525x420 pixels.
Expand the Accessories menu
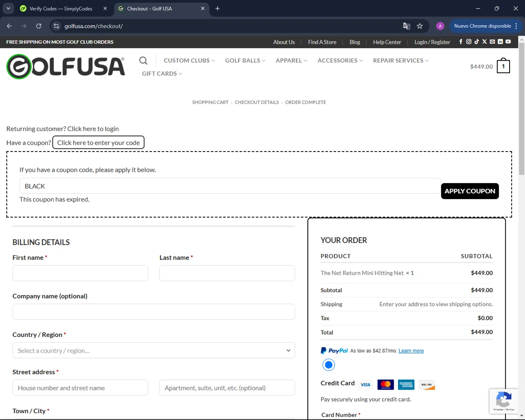(340, 61)
